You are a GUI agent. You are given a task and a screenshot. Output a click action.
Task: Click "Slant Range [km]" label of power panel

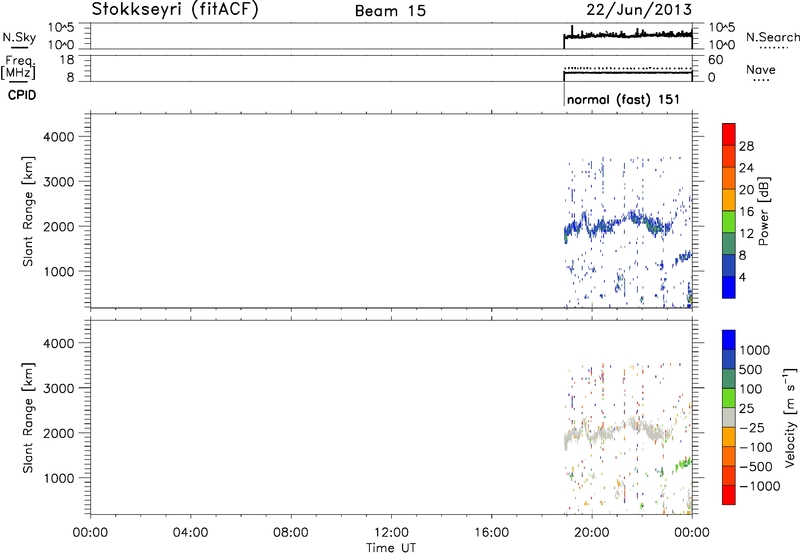click(28, 211)
